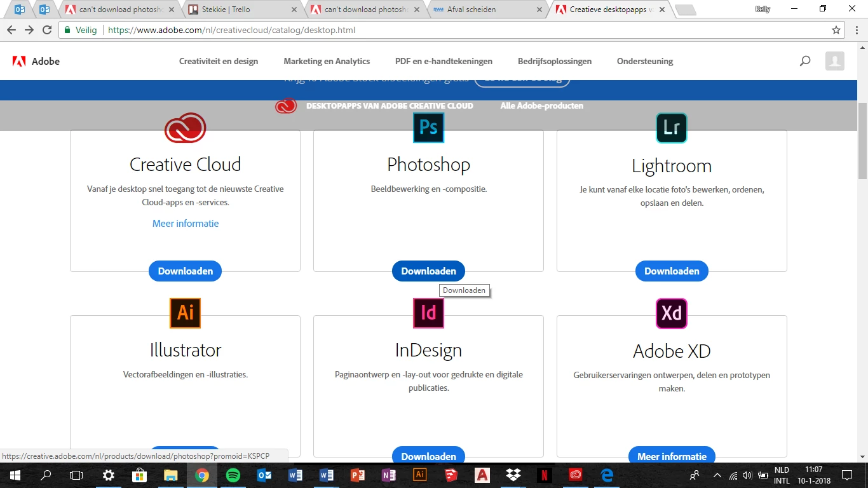Open the Chrome three-dot menu
This screenshot has height=488, width=868.
pyautogui.click(x=856, y=30)
